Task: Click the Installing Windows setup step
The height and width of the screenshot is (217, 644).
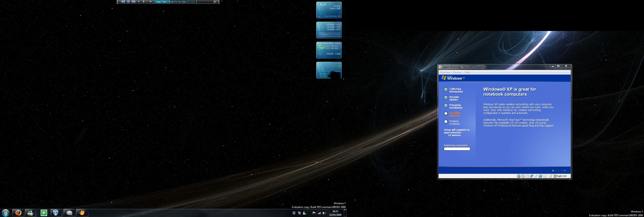Action: pyautogui.click(x=452, y=114)
